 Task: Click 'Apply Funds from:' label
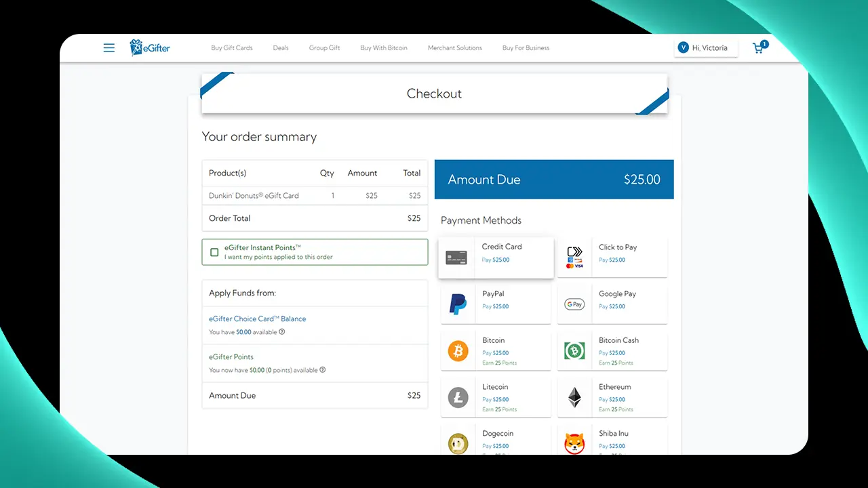pyautogui.click(x=242, y=293)
